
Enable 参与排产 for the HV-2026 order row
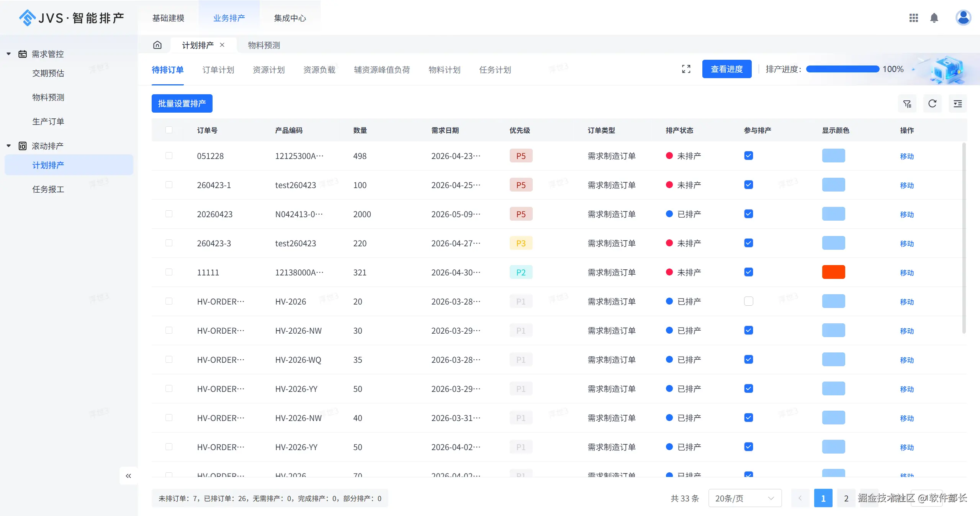tap(748, 301)
